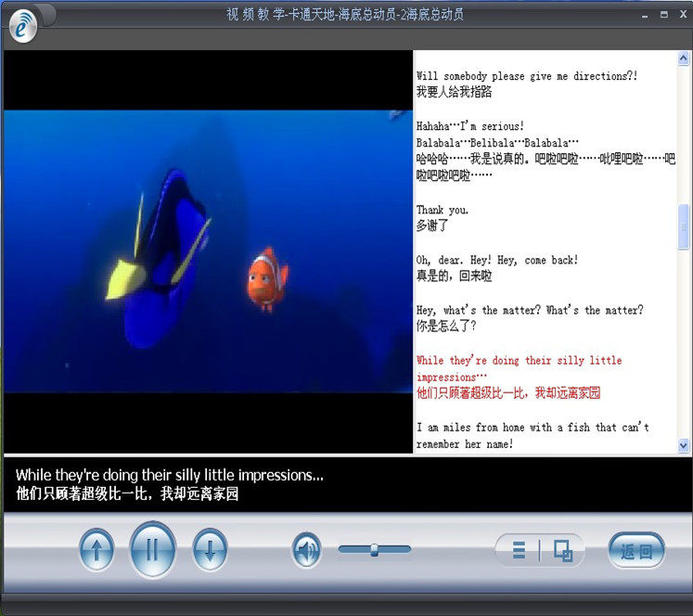Maximize the player window
The height and width of the screenshot is (616, 693).
664,15
